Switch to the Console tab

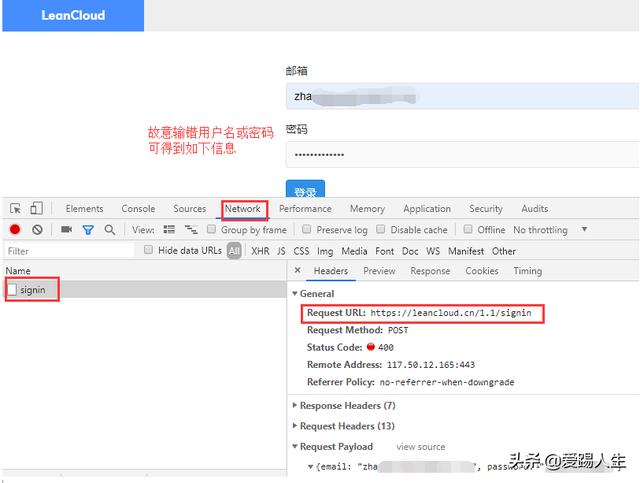[138, 209]
